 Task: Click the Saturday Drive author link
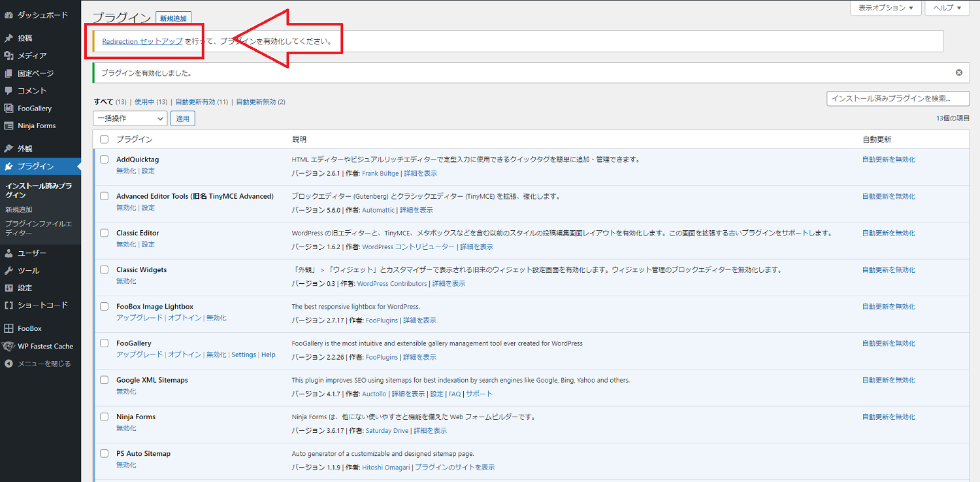(387, 430)
